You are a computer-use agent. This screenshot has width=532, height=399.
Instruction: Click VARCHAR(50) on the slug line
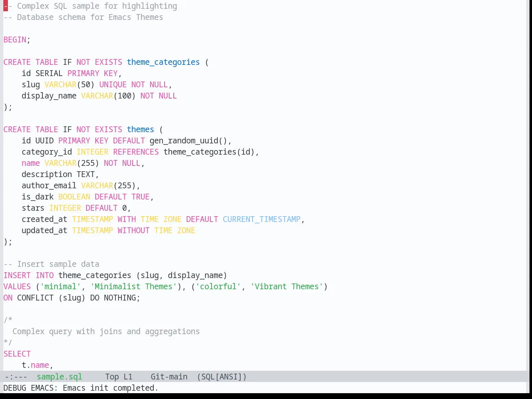click(x=69, y=84)
